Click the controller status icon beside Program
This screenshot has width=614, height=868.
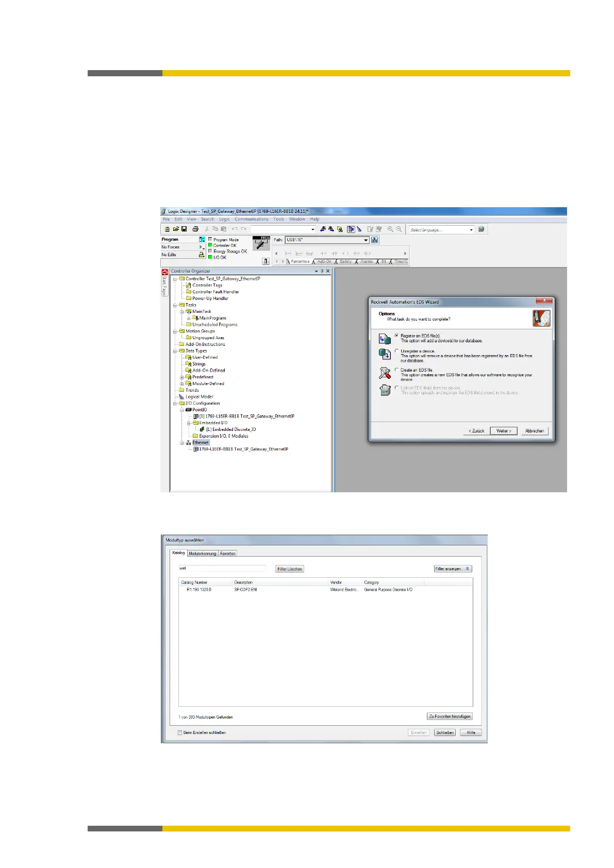click(x=202, y=239)
